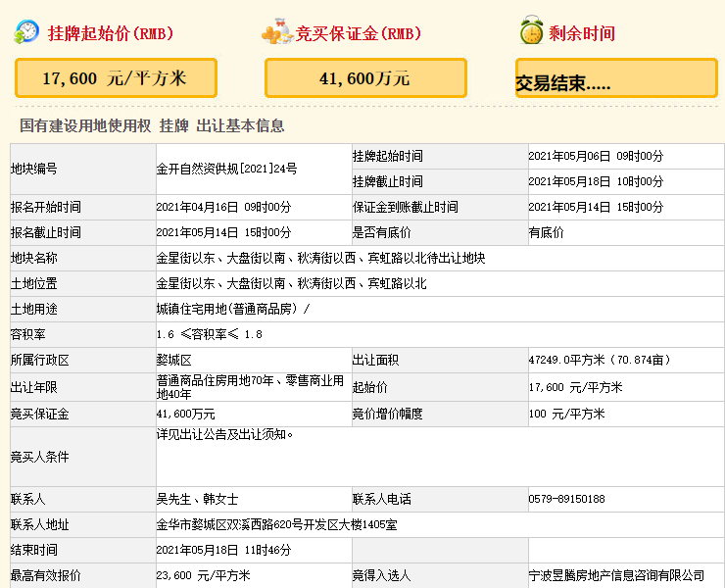The height and width of the screenshot is (588, 725).
Task: Click the contact phone number 0579-89150188
Action: click(x=566, y=499)
